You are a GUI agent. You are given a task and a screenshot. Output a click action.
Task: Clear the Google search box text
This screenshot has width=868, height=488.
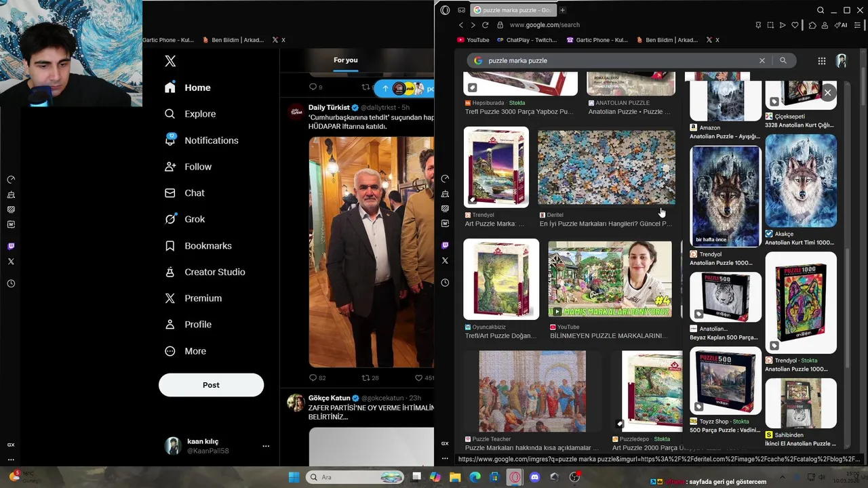[762, 60]
